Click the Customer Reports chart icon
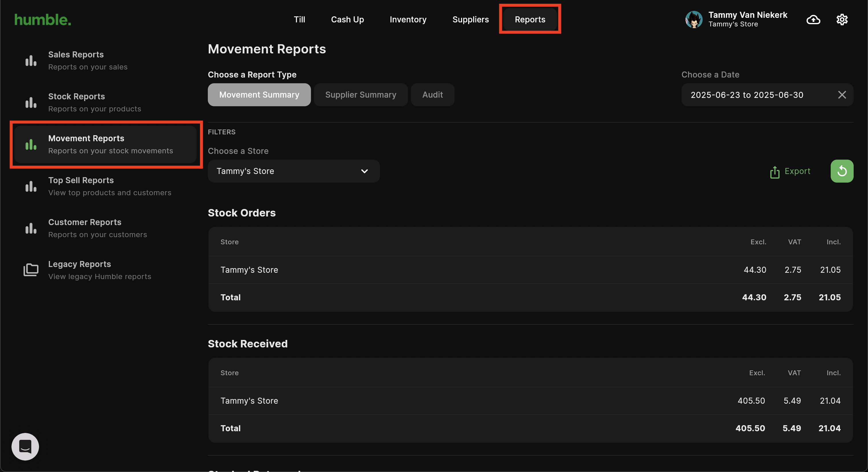The height and width of the screenshot is (472, 868). (x=31, y=228)
